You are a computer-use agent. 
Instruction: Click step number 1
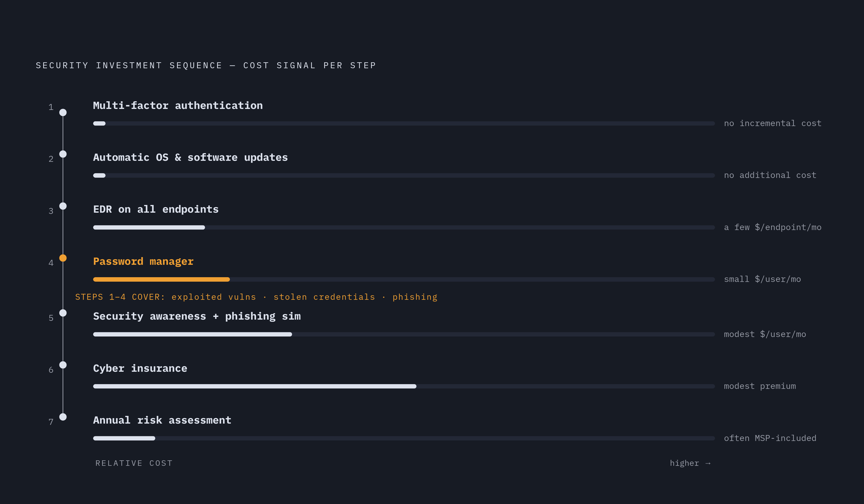tap(51, 107)
